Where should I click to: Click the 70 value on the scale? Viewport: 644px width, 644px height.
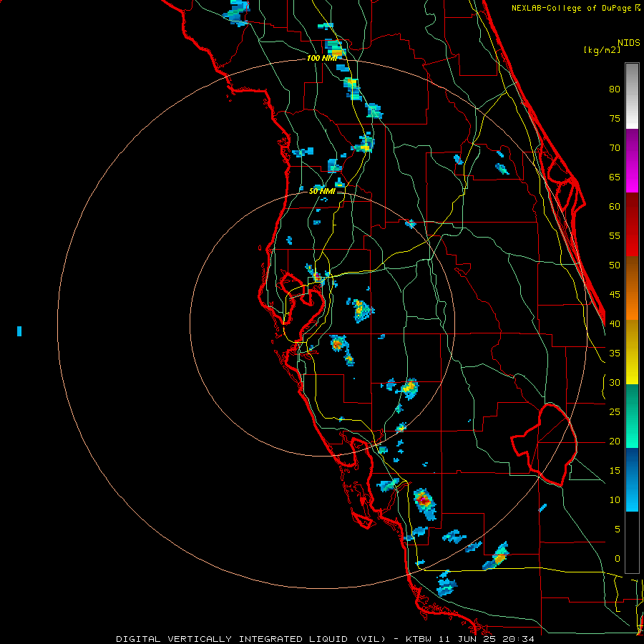(615, 147)
